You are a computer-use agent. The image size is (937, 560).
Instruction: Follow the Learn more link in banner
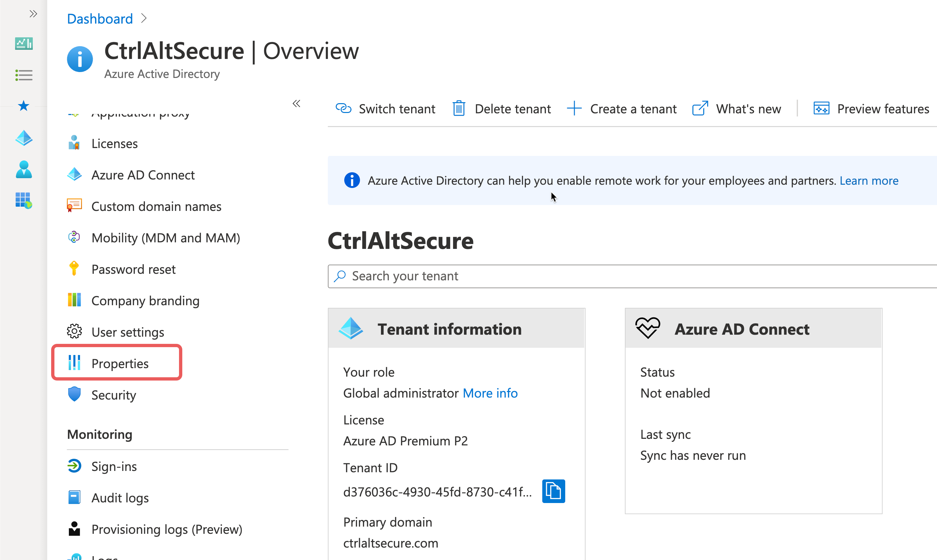[x=868, y=181]
